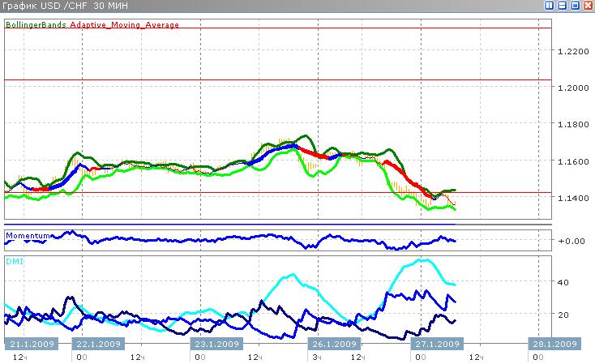Click the 26.1.2009 date marker

pyautogui.click(x=335, y=343)
